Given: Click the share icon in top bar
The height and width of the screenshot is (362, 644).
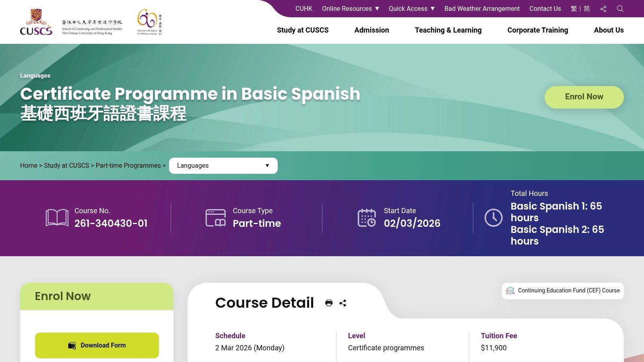Looking at the screenshot, I should click(603, 9).
